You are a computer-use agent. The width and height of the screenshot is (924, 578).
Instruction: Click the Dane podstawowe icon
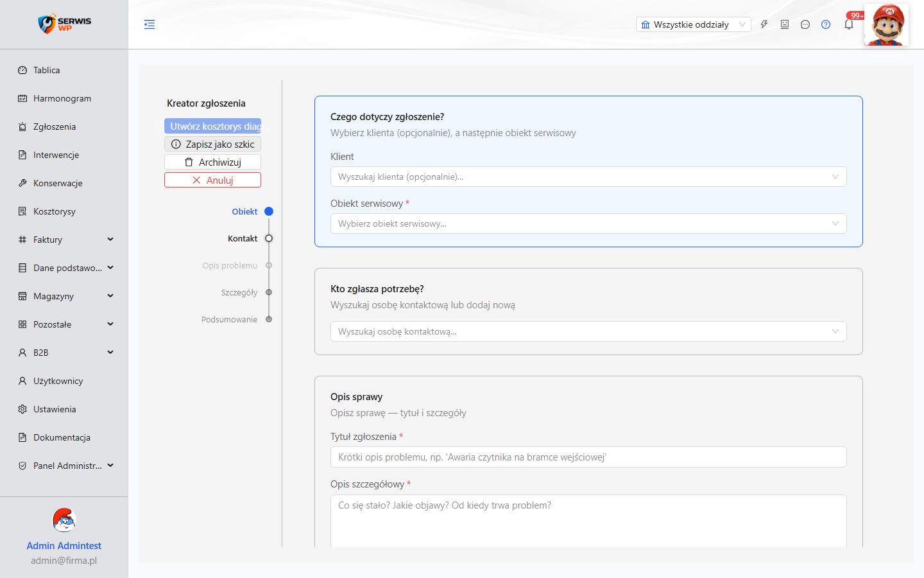[x=22, y=268]
